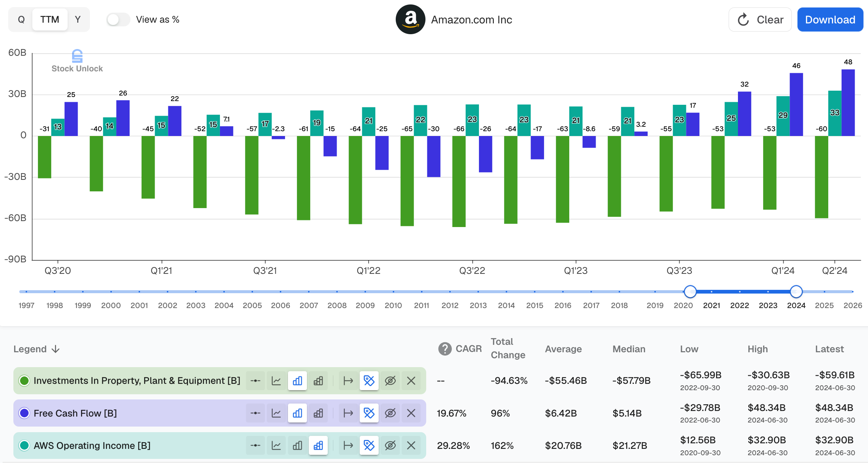
Task: Switch Investments In Property series to line chart
Action: (x=276, y=381)
